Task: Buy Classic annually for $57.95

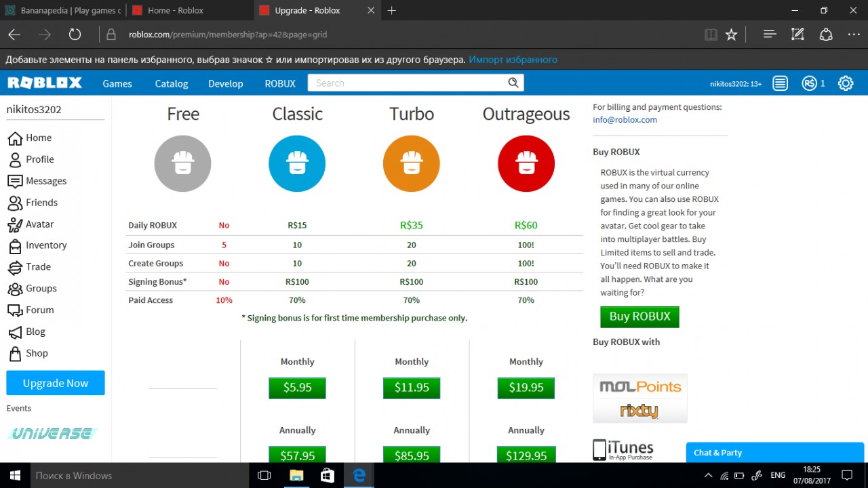Action: [x=297, y=455]
